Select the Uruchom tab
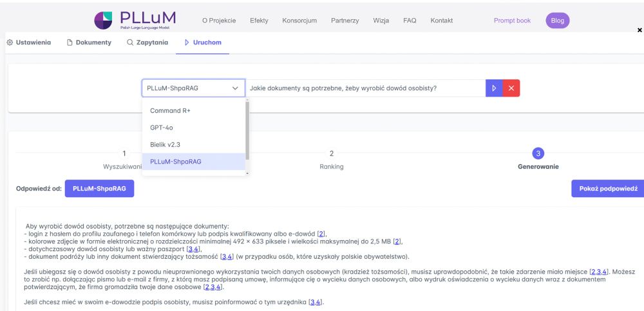 point(202,42)
